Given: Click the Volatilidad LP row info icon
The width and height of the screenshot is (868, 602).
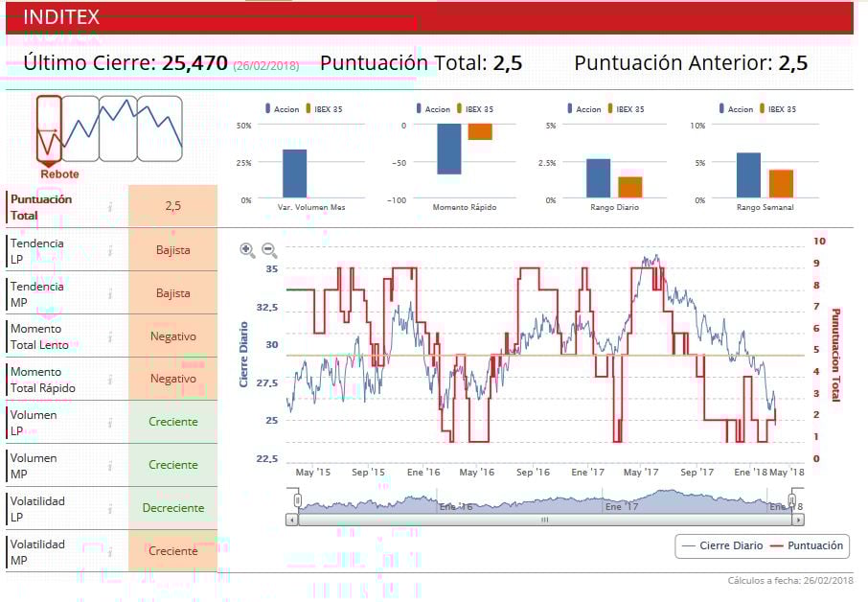Looking at the screenshot, I should click(x=110, y=509).
